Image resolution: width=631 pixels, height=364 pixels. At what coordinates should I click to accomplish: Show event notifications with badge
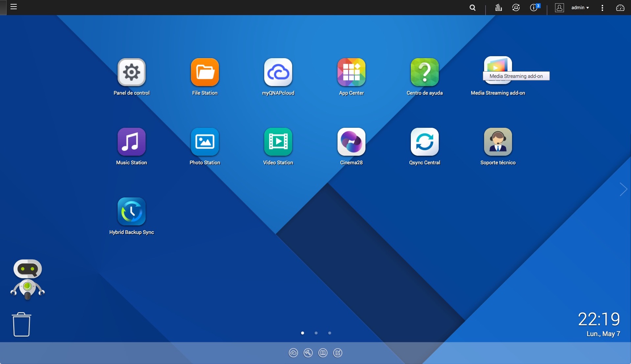click(534, 8)
